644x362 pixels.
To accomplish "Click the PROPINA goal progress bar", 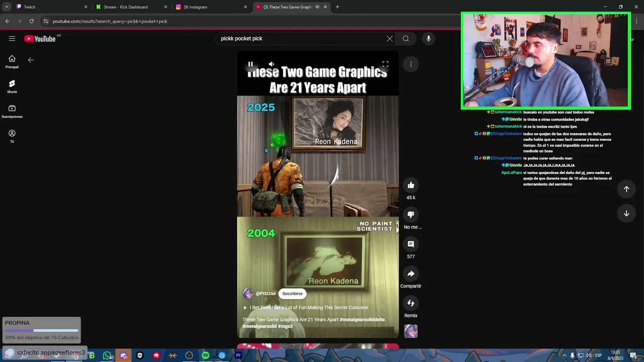I will click(x=42, y=330).
